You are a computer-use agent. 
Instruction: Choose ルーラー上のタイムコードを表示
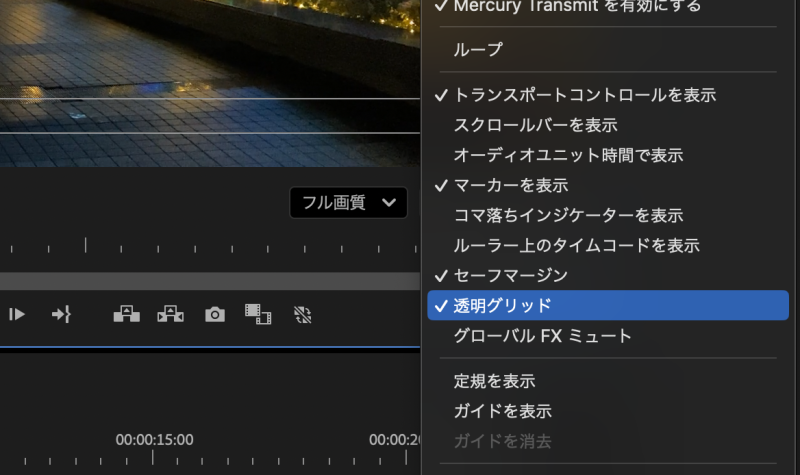(x=576, y=246)
